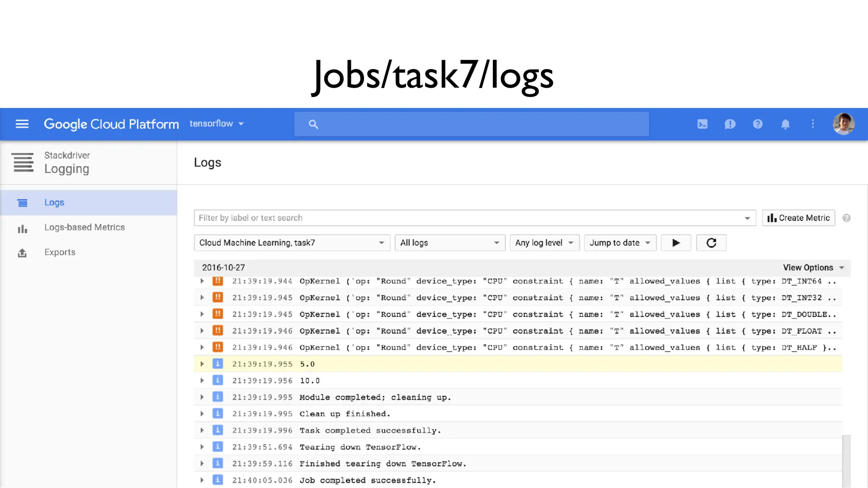Click the refresh logs icon button
The height and width of the screenshot is (488, 868).
[x=711, y=243]
